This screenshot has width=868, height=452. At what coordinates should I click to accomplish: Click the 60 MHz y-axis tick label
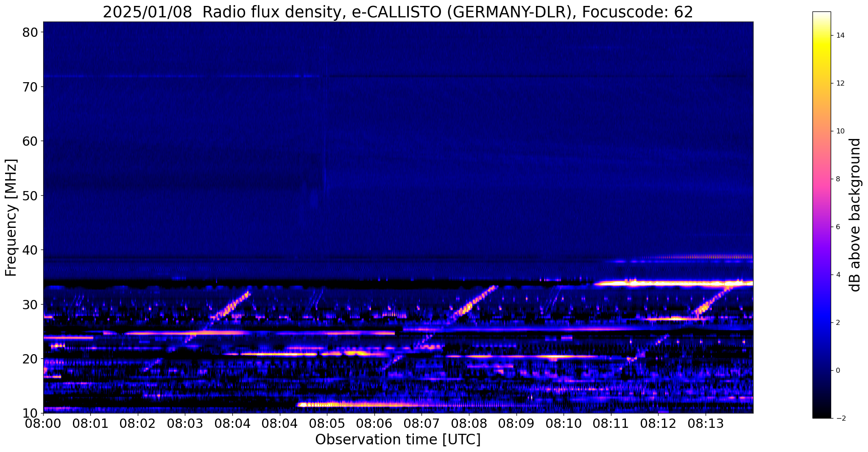tap(30, 141)
